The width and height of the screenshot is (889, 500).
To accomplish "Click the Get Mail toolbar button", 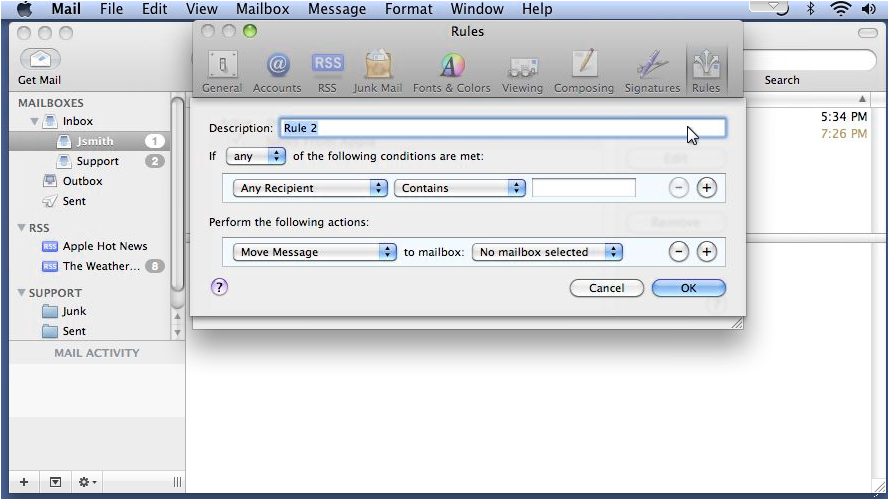I will pos(40,65).
